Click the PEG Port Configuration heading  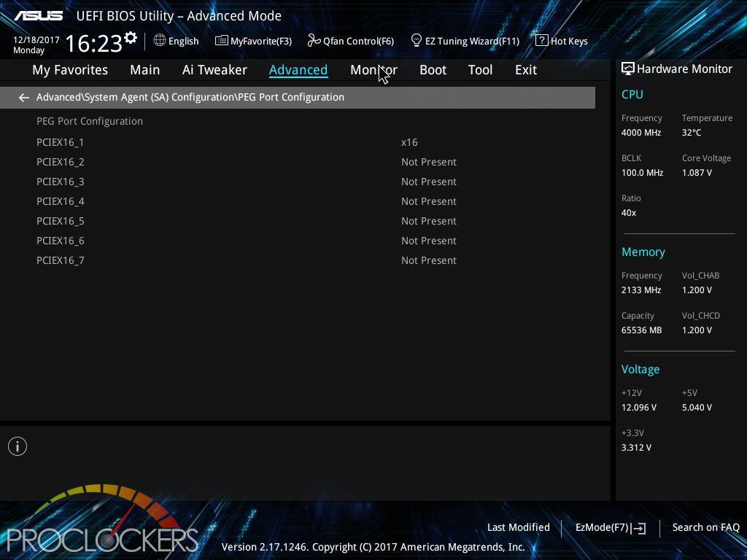(90, 122)
